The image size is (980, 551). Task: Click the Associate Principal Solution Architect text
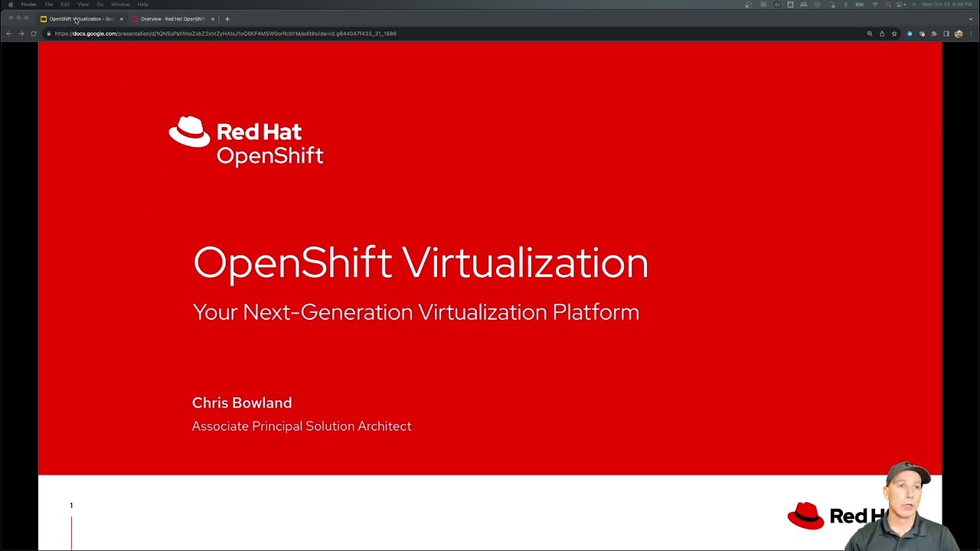tap(302, 426)
